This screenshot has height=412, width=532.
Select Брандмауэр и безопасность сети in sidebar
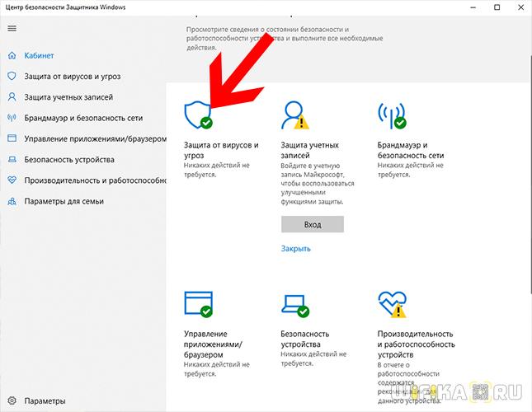83,118
